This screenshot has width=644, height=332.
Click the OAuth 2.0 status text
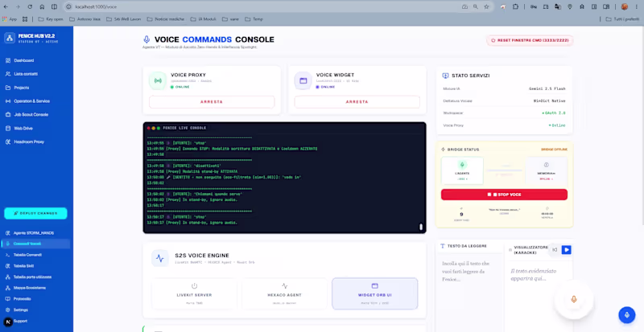click(554, 113)
